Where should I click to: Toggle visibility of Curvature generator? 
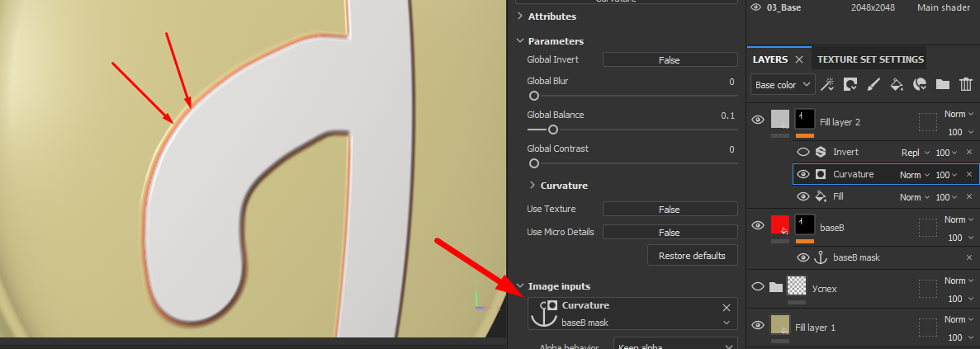pos(803,174)
